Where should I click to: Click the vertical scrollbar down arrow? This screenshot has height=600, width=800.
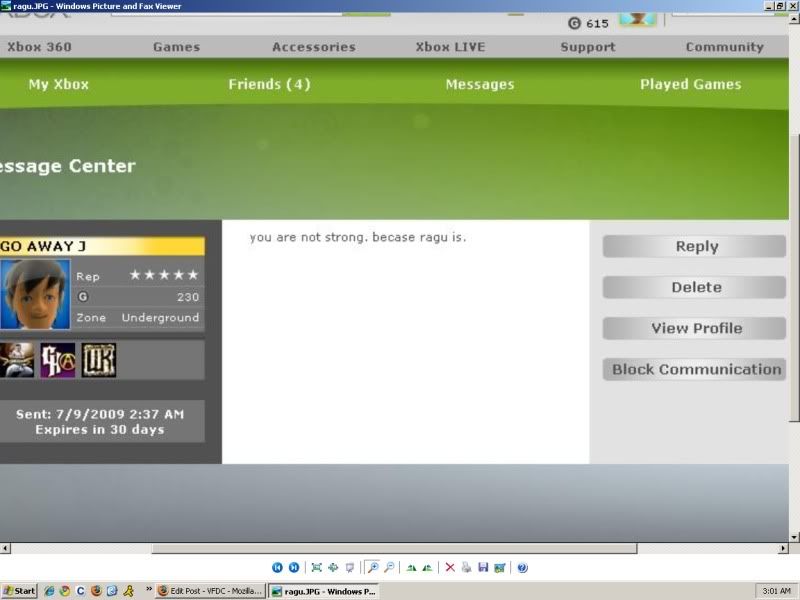pos(794,537)
